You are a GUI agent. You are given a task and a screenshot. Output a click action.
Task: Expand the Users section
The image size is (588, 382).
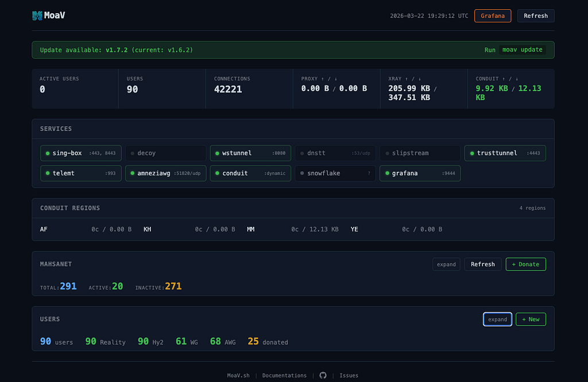[497, 319]
